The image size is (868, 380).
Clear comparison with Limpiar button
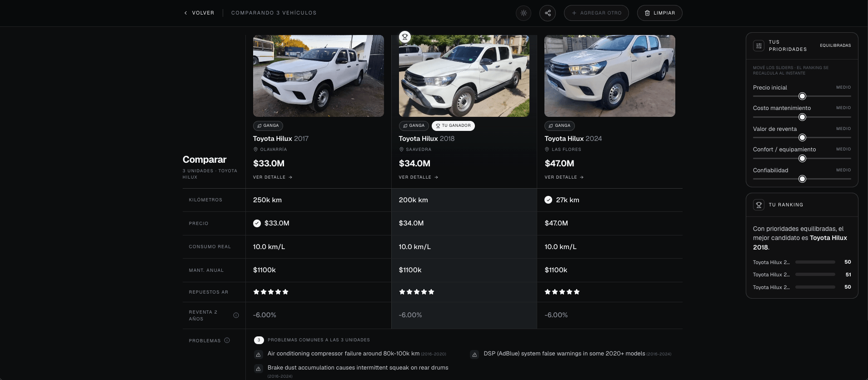[659, 13]
